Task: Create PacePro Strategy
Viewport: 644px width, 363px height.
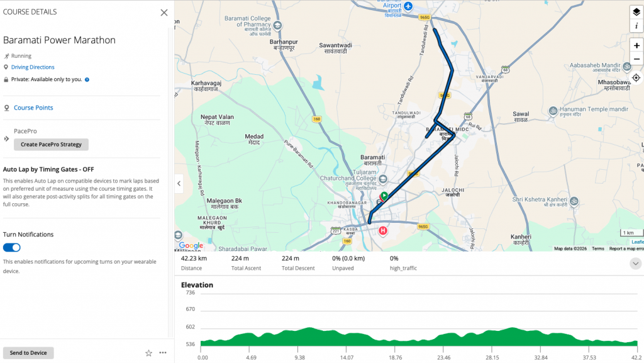Action: tap(51, 145)
